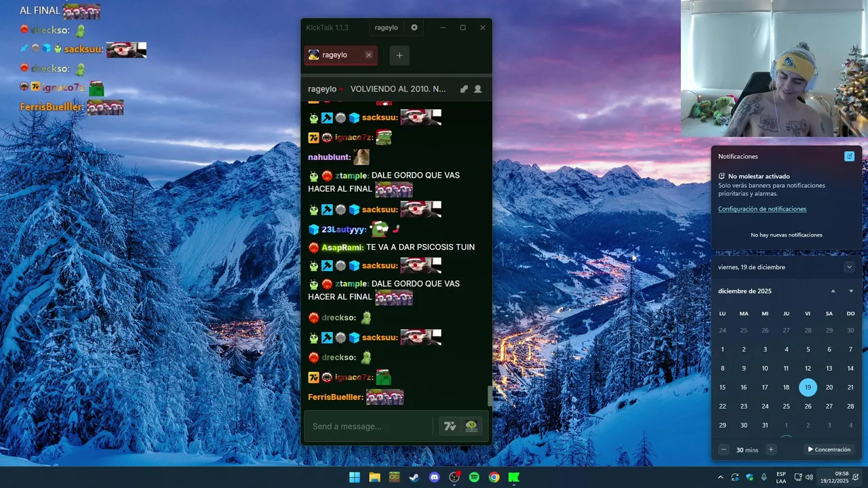Screen dimensions: 868x488
Task: Open 7TV emote picker in message box
Action: [x=450, y=426]
